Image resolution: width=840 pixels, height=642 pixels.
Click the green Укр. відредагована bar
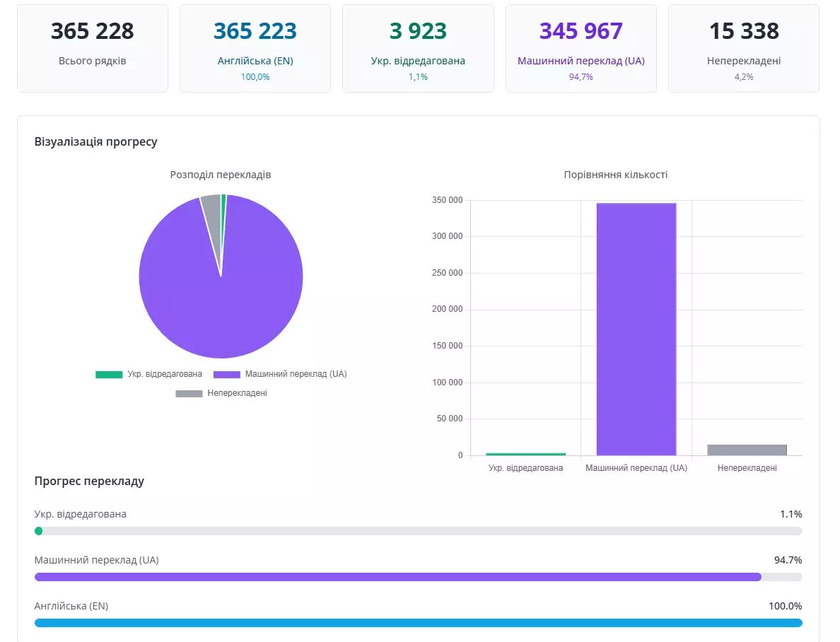(525, 454)
